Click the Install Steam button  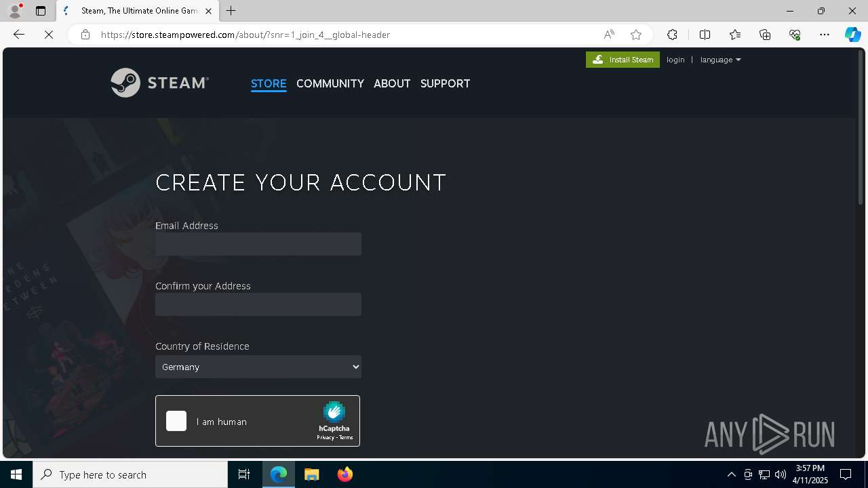click(623, 60)
